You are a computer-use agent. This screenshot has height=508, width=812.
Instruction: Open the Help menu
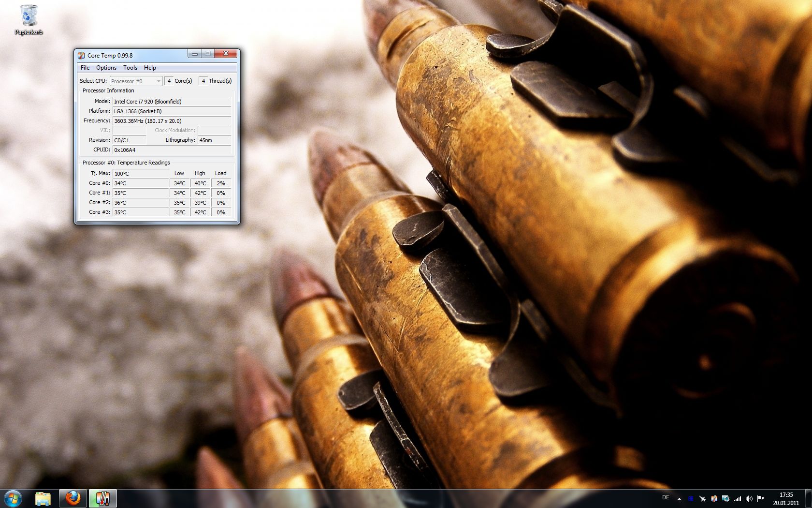click(150, 68)
